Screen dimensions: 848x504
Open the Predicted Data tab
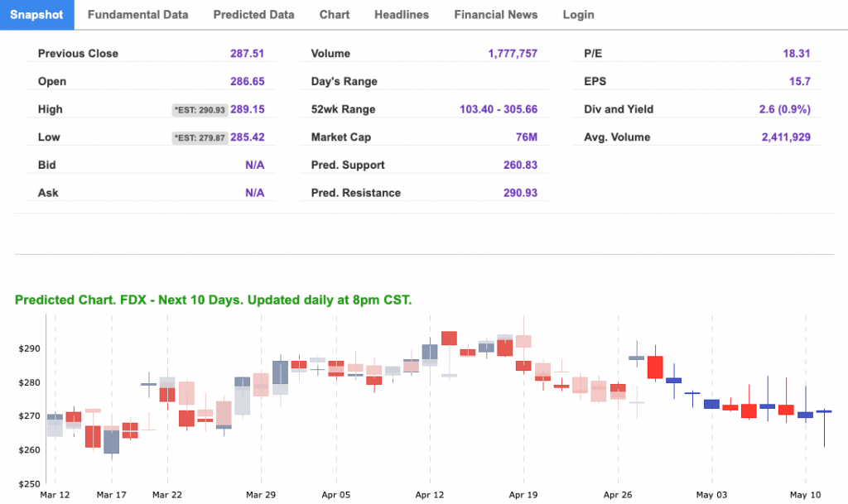253,15
